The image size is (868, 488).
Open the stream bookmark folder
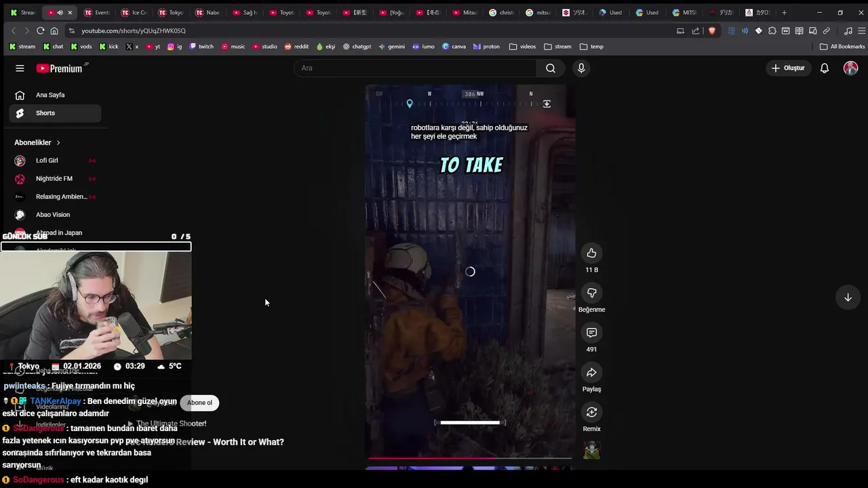[x=557, y=47]
